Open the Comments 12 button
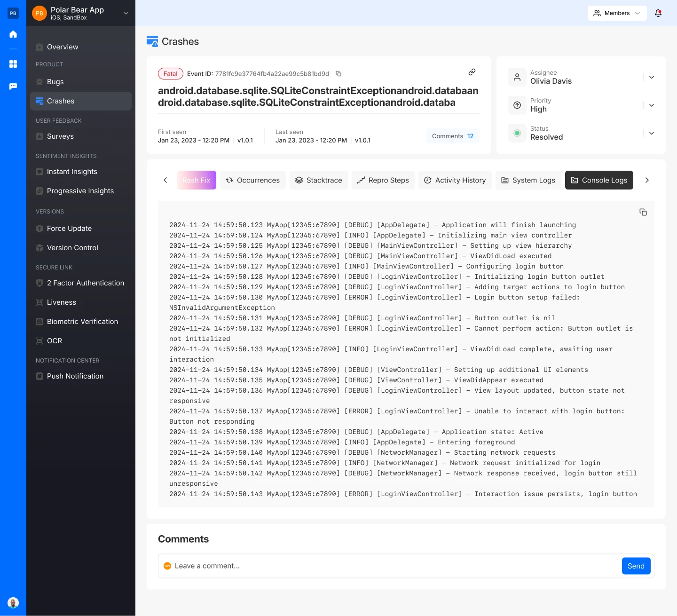This screenshot has width=677, height=616. [452, 136]
